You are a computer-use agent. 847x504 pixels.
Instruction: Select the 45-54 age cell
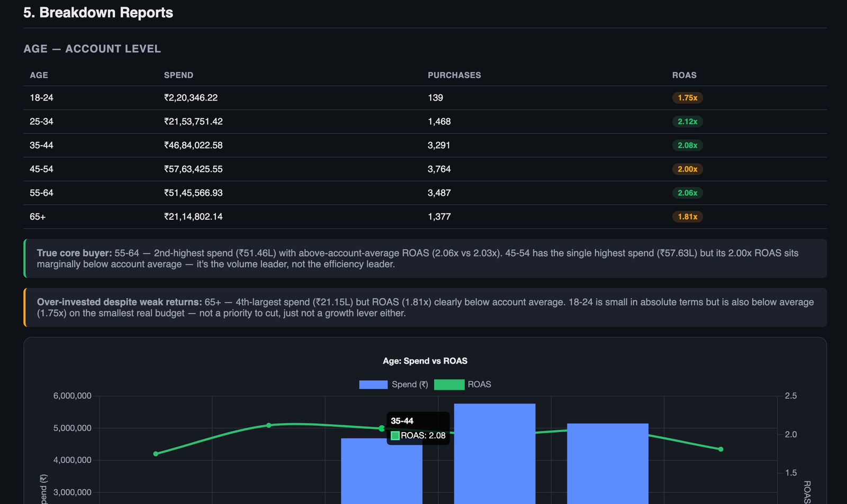coord(41,169)
